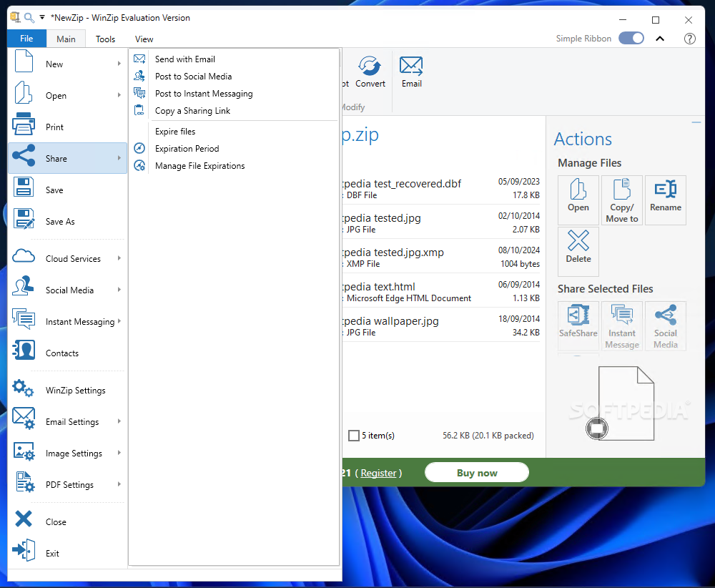Expand the PDF Settings submenu arrow
Screen dimensions: 715x588
click(119, 484)
